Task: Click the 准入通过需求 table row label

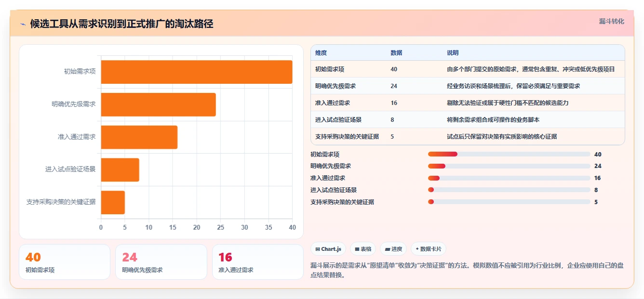Action: (x=333, y=103)
